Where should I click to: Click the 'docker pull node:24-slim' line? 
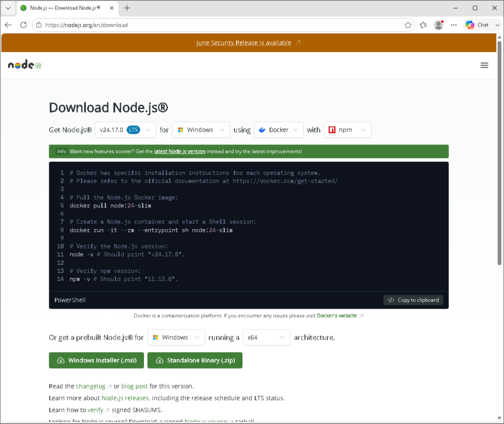[110, 206]
